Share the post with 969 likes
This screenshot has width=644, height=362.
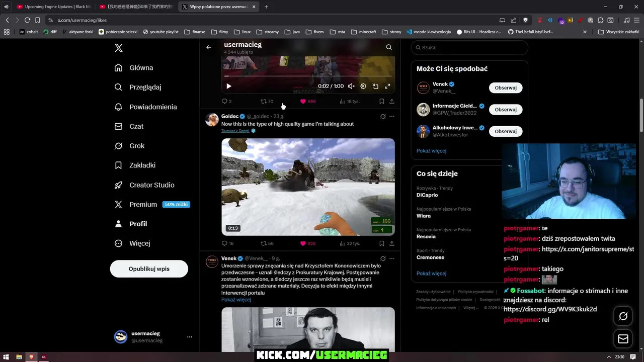coord(392,101)
